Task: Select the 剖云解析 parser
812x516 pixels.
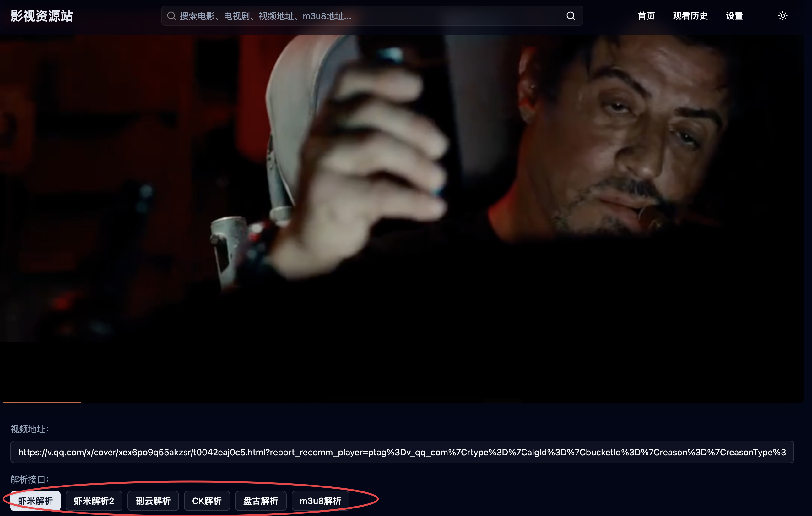Action: click(153, 501)
